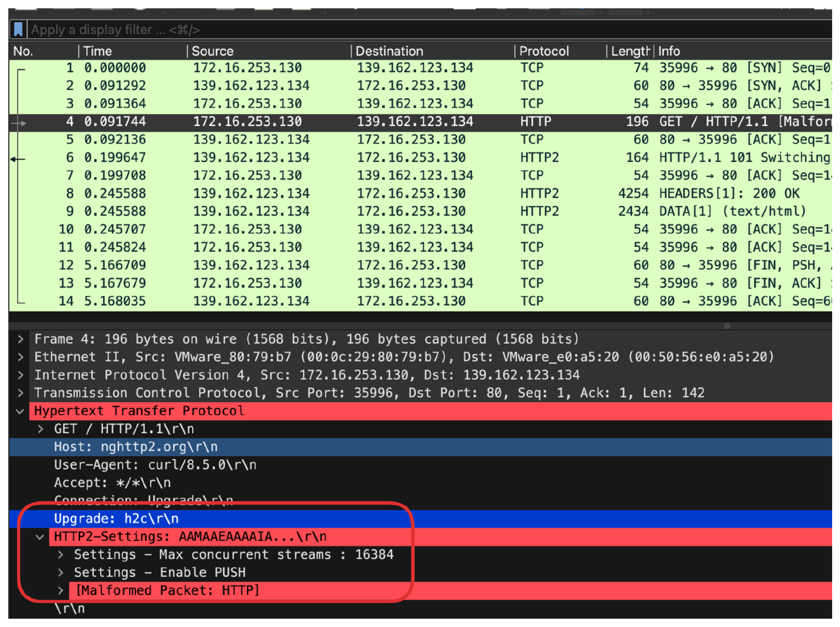Screen dimensions: 840x627
Task: Collapse the HTTP2-Settings header node
Action: 40,536
